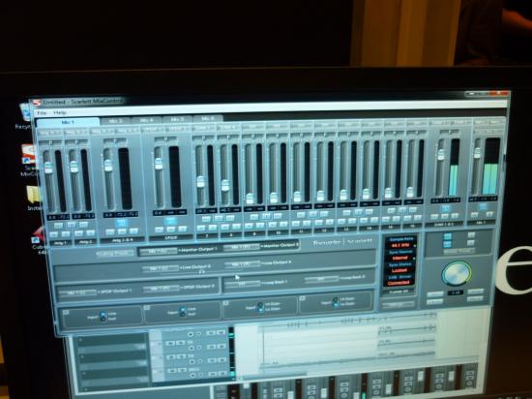
Task: Open the Loop Back 1 source dropdown
Action: click(243, 283)
